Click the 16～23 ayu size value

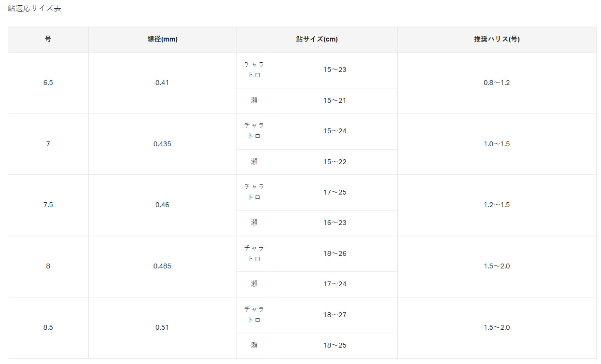335,223
